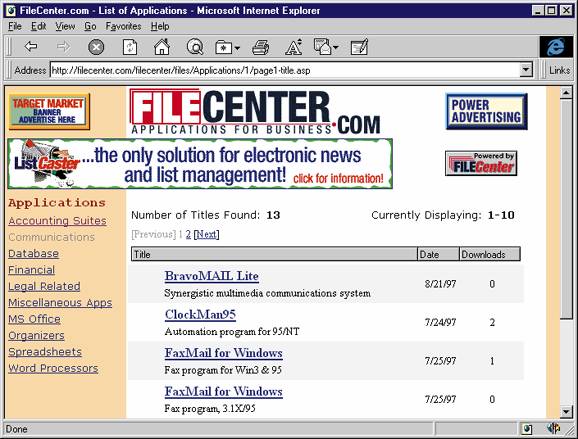
Task: Click the scrollbar up arrow
Action: (566, 93)
